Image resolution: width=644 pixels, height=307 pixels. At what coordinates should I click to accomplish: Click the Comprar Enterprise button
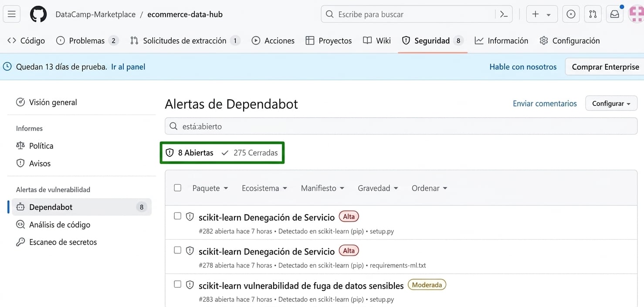(605, 67)
